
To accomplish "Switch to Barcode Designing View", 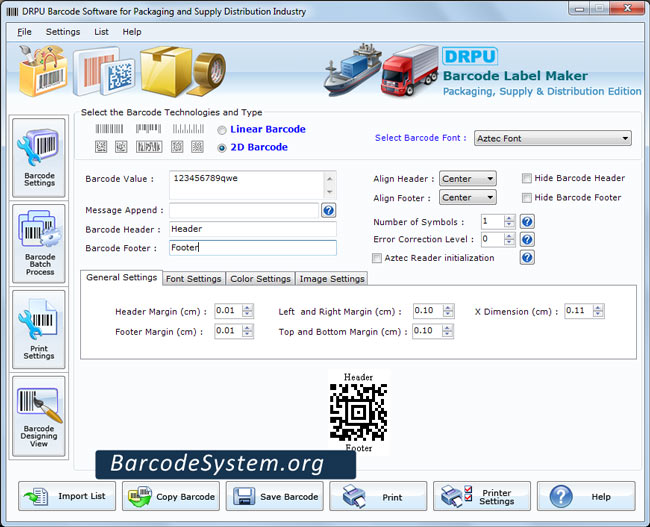I will 39,416.
